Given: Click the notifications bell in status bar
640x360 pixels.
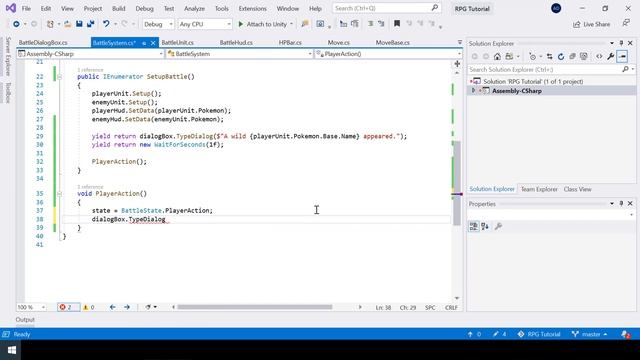Looking at the screenshot, I should pyautogui.click(x=625, y=334).
